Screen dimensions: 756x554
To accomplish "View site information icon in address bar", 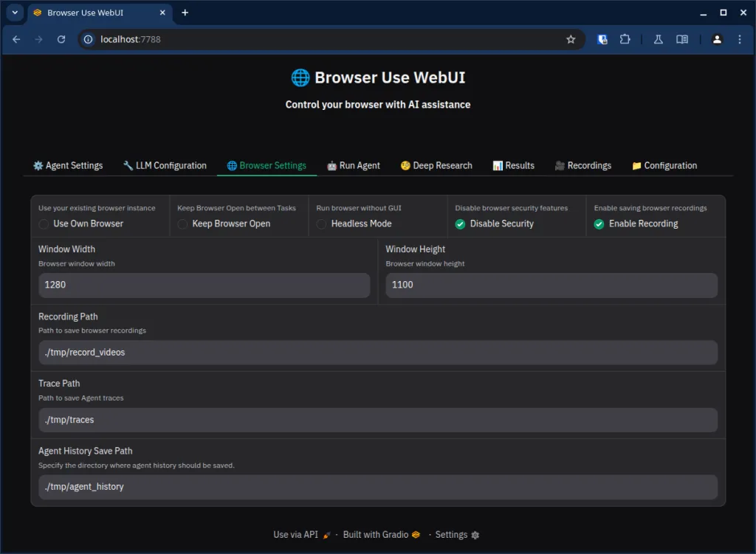I will click(x=89, y=40).
